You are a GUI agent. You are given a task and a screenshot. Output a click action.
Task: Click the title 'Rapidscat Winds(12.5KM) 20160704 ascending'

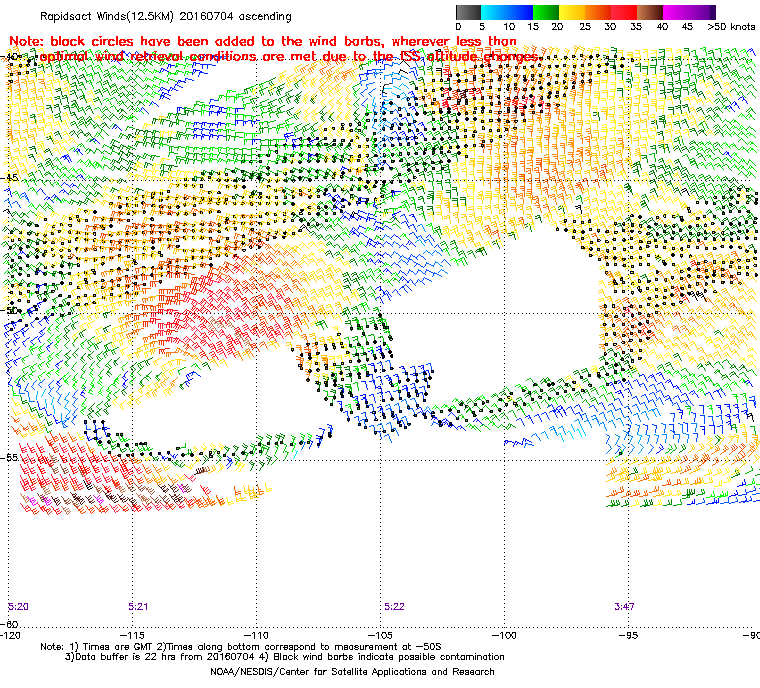coord(166,16)
